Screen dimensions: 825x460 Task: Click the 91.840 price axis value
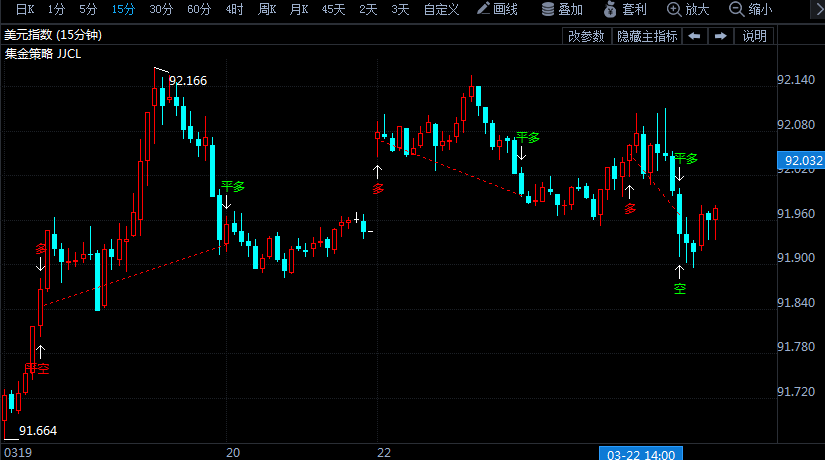(796, 303)
